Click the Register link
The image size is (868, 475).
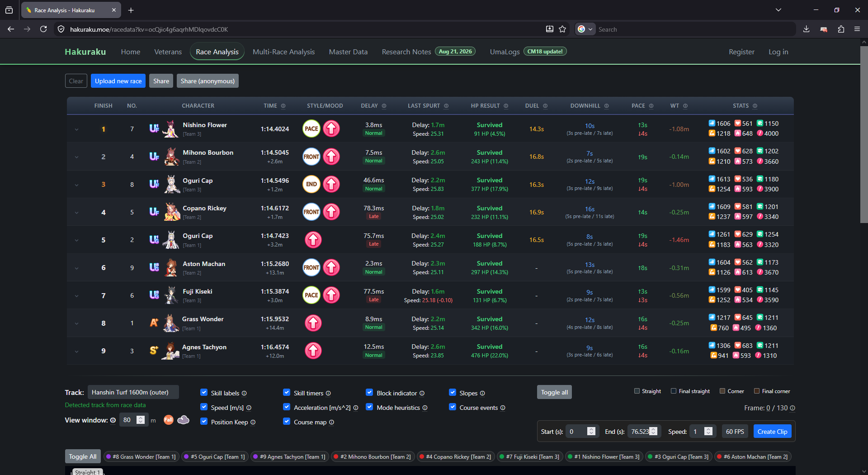click(741, 52)
